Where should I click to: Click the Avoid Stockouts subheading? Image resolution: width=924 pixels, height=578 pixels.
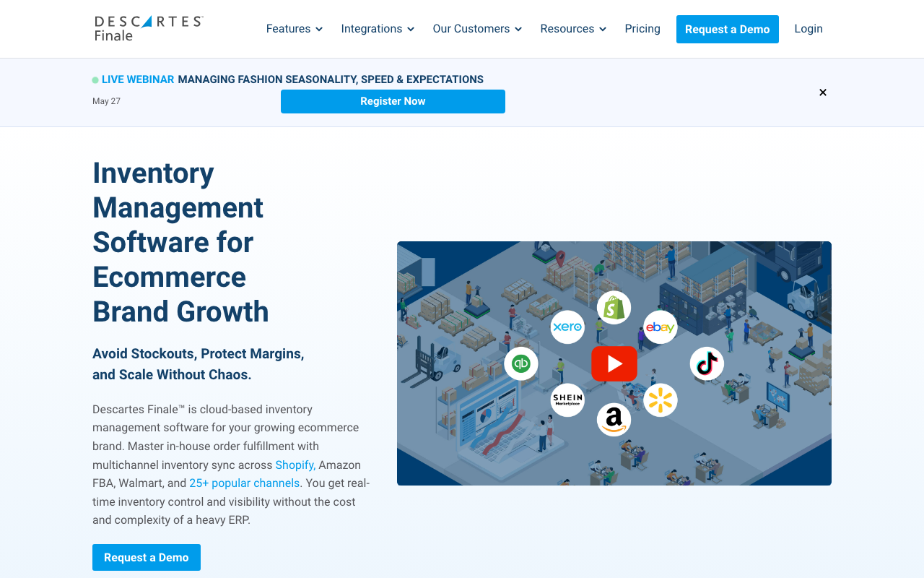199,364
